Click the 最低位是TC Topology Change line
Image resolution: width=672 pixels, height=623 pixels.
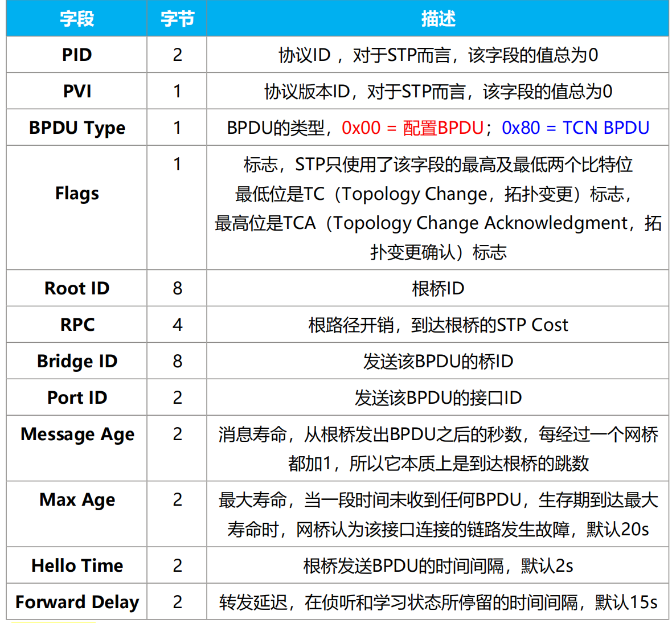[x=434, y=194]
